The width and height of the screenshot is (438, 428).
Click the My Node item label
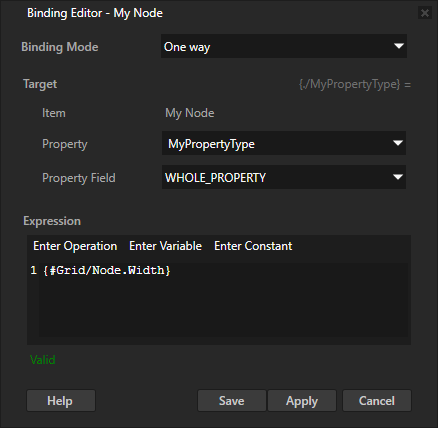(x=190, y=113)
